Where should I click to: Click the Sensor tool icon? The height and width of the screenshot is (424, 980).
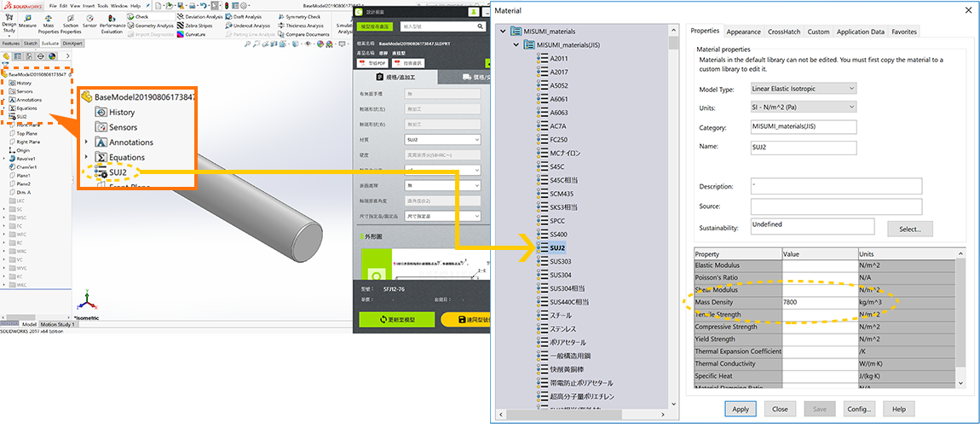pyautogui.click(x=89, y=18)
